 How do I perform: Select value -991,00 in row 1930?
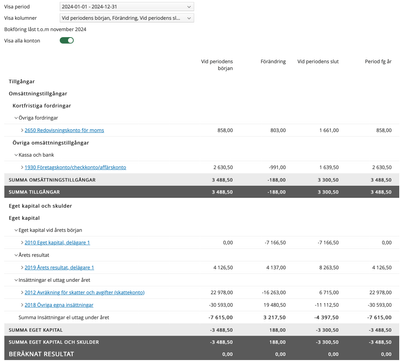coord(277,167)
